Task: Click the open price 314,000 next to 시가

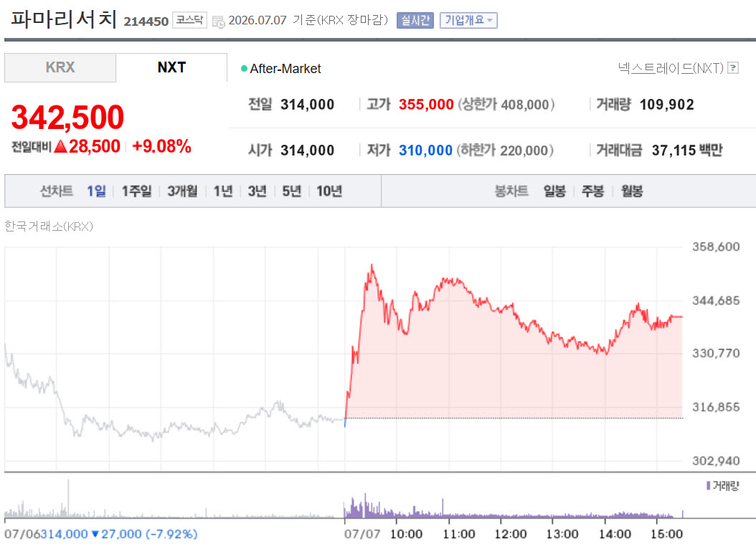Action: point(307,151)
